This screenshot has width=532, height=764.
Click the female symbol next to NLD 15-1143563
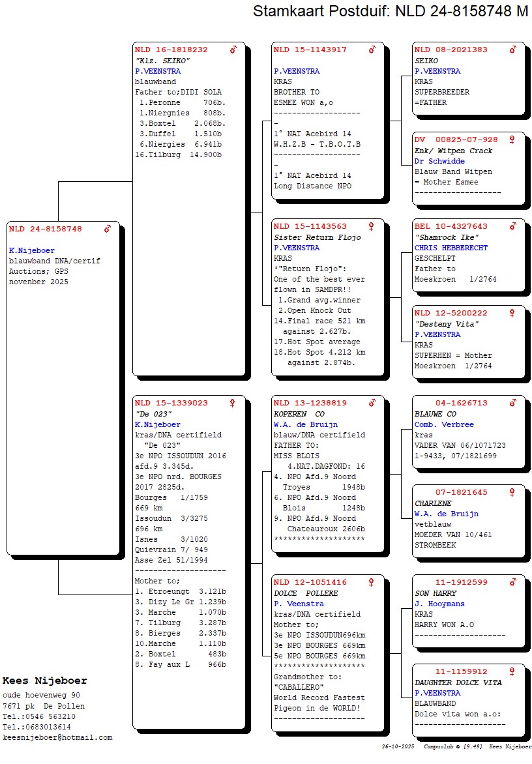tap(372, 227)
